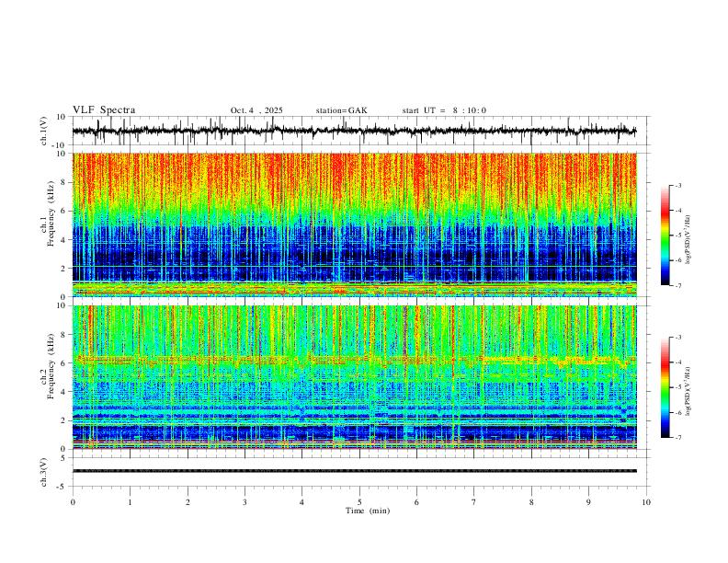Viewport: 728px width, 563px height.
Task: Click the ch.2 spectrogram color scale bar
Action: pos(665,387)
